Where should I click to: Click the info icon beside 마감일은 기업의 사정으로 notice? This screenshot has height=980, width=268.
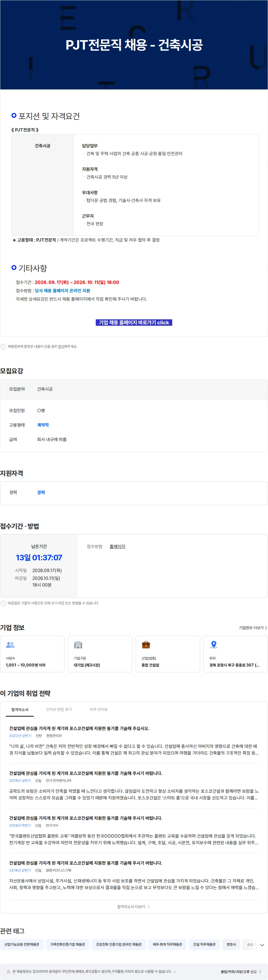[3, 603]
